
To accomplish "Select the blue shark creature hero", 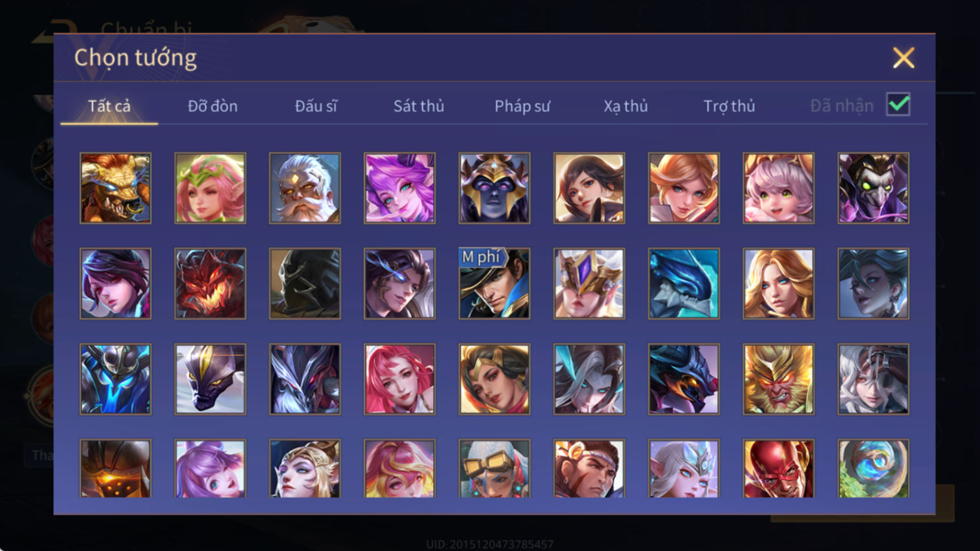I will [684, 284].
